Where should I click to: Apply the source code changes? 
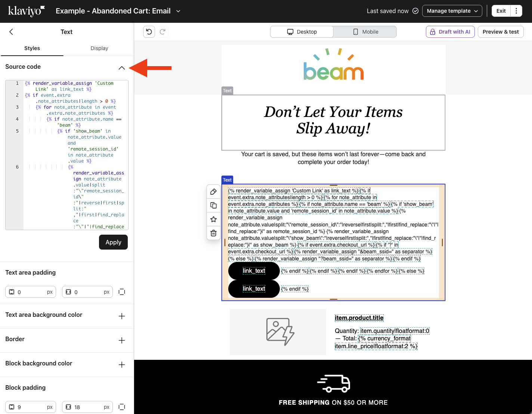coord(113,242)
